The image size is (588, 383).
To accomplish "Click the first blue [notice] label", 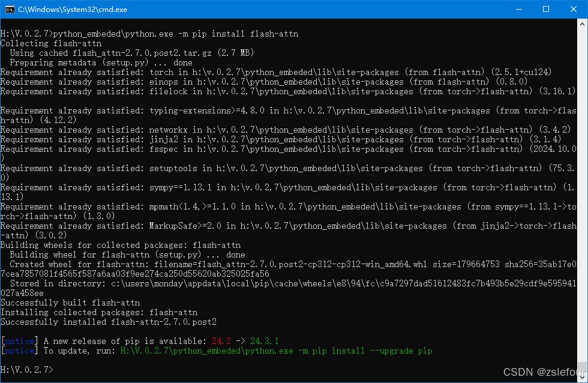I will [19, 341].
